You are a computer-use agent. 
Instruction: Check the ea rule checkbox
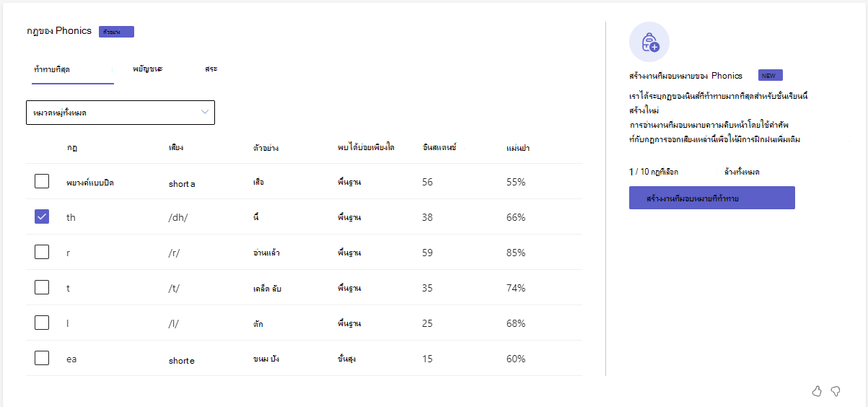(x=42, y=358)
